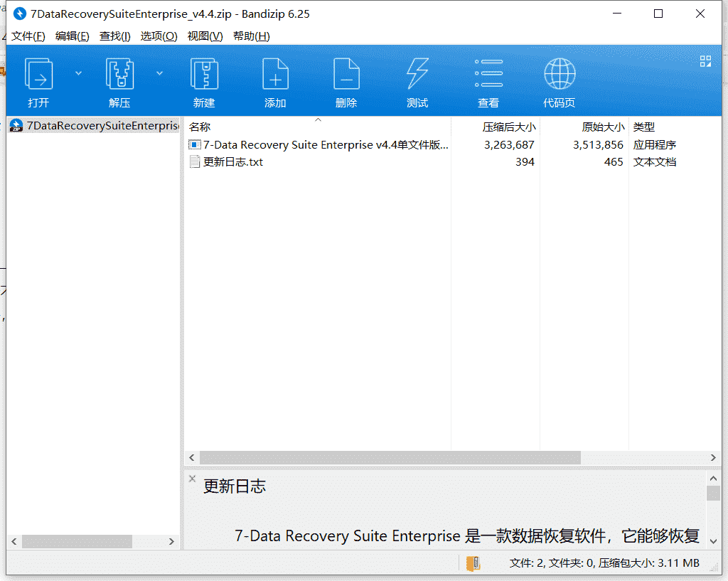Click the file list left scroll arrow
Screen dimensions: 728x581
pos(192,457)
